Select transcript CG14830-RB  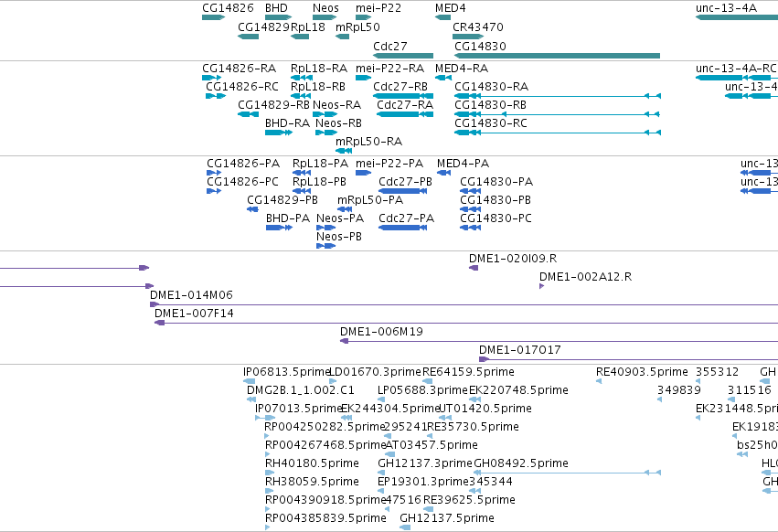557,114
